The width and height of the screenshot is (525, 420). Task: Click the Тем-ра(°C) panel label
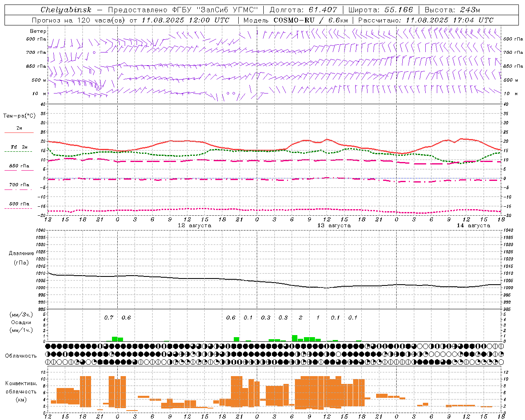pyautogui.click(x=19, y=116)
